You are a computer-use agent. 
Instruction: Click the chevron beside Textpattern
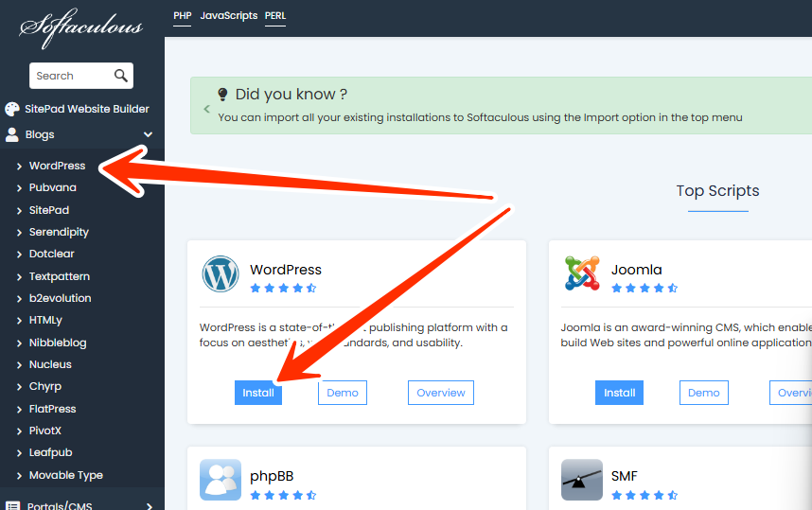19,277
